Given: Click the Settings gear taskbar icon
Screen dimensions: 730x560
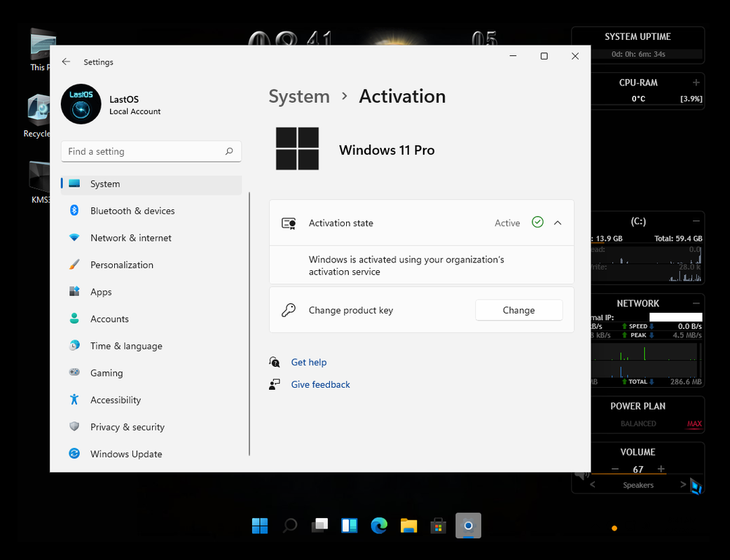Looking at the screenshot, I should pos(468,526).
